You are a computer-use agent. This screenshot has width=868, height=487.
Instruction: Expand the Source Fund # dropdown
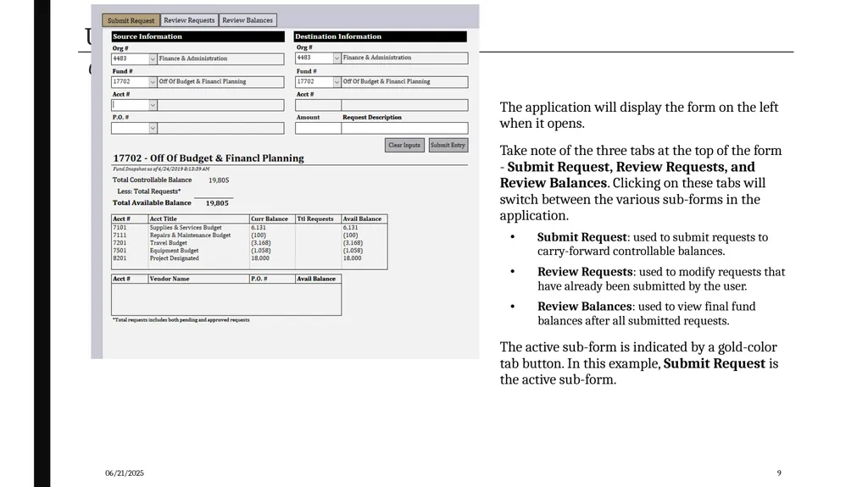(x=153, y=82)
